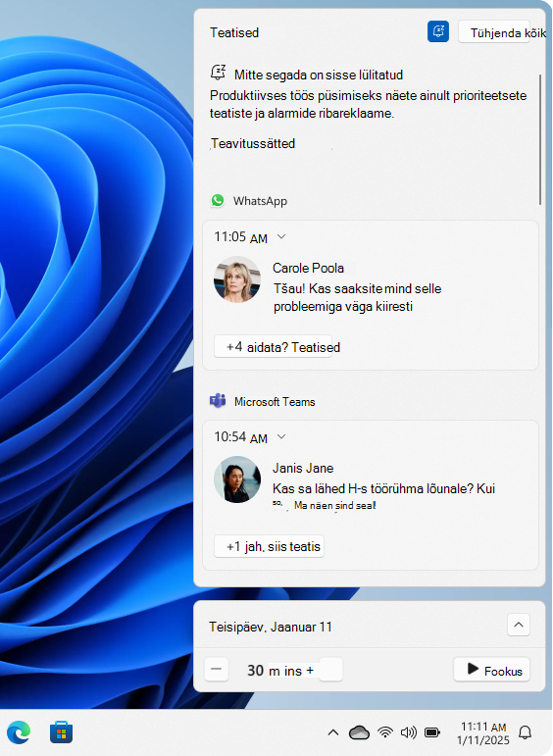Toggle the Do Not Disturb bell icon
Screen dimensions: 553x756
click(437, 31)
